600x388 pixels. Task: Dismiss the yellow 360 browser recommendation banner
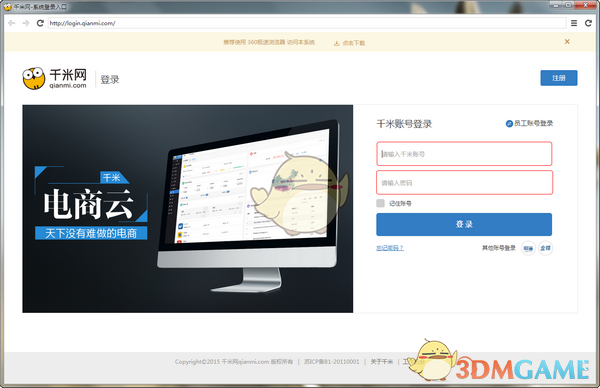(x=567, y=42)
